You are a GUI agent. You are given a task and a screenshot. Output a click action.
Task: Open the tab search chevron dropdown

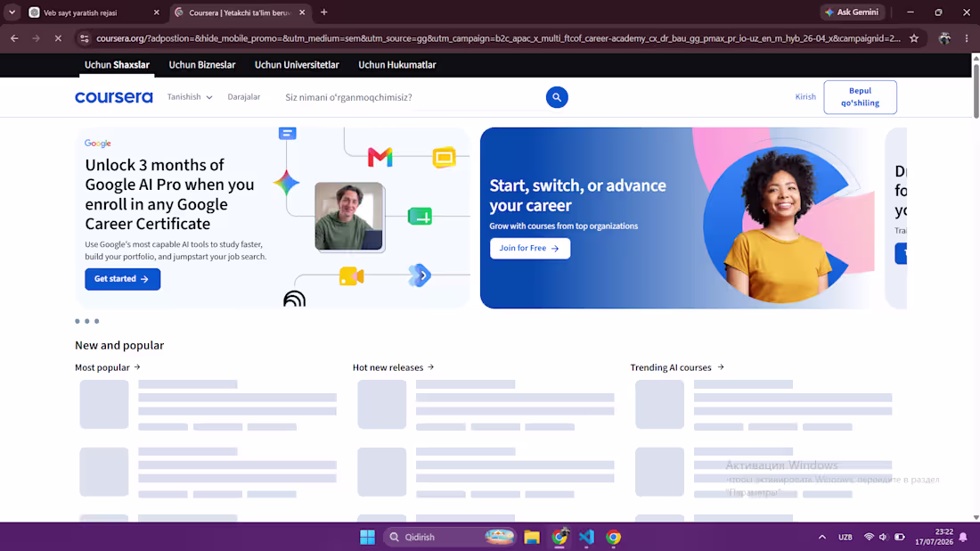(12, 12)
